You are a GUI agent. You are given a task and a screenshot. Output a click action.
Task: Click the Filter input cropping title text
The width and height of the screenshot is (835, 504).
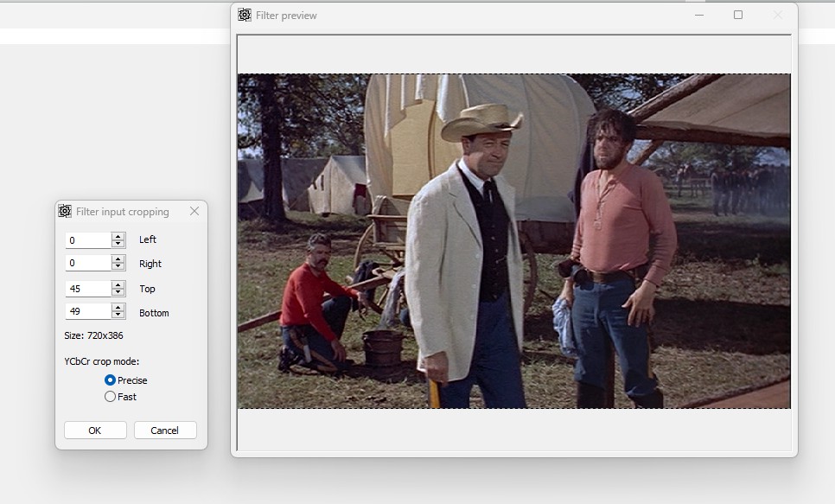pos(123,212)
